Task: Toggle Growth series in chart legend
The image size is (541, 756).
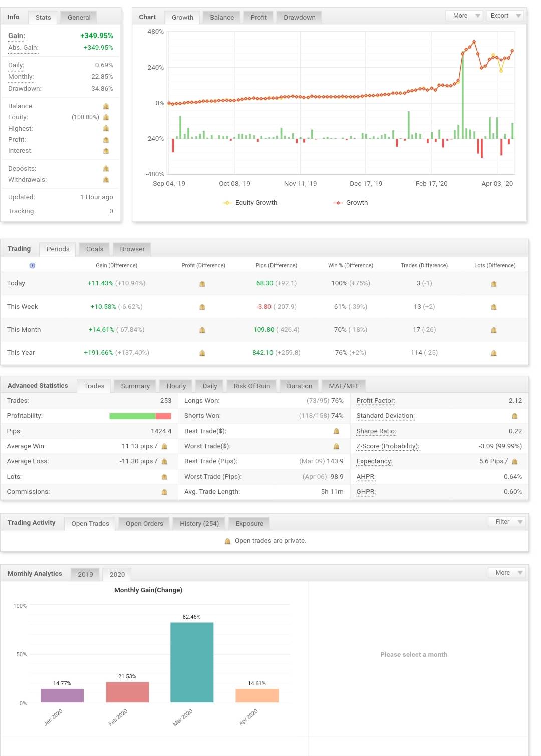Action: point(351,203)
